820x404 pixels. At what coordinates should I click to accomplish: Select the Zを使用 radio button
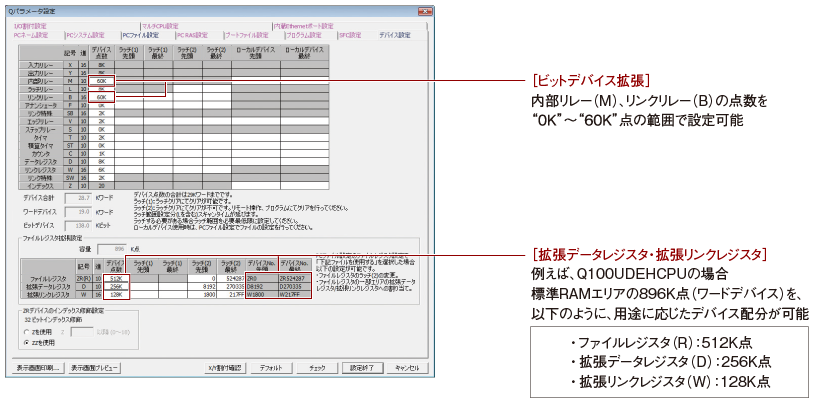[x=22, y=330]
